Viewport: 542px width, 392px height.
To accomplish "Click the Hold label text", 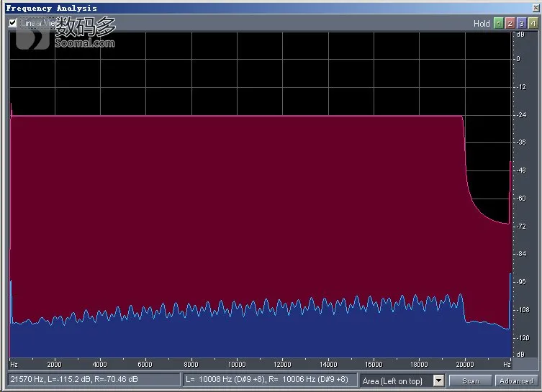I will point(482,24).
